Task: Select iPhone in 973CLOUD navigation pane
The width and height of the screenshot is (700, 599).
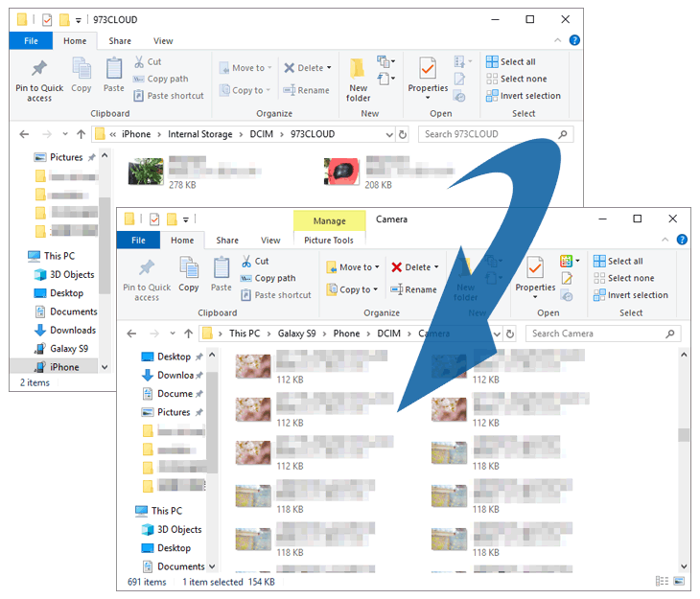Action: (58, 367)
